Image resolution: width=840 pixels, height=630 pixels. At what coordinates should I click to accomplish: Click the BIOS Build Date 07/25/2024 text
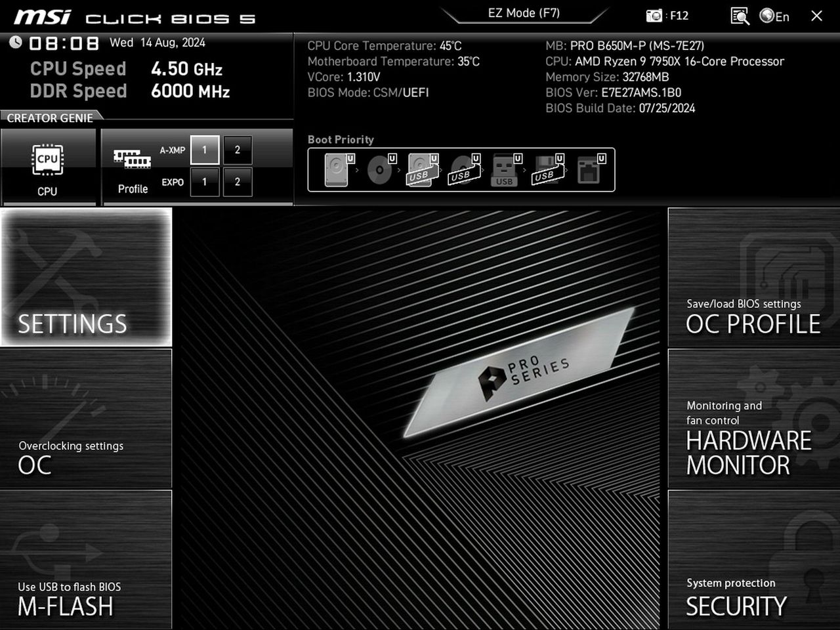coord(620,108)
